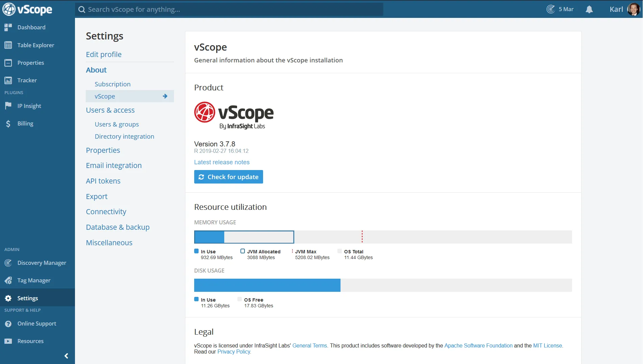Open Connectivity settings
The image size is (643, 364).
106,212
